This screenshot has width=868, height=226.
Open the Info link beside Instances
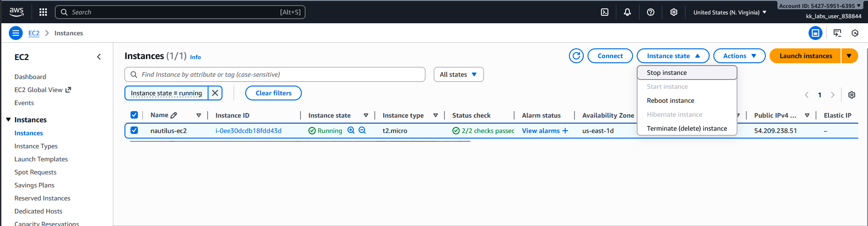coord(196,57)
